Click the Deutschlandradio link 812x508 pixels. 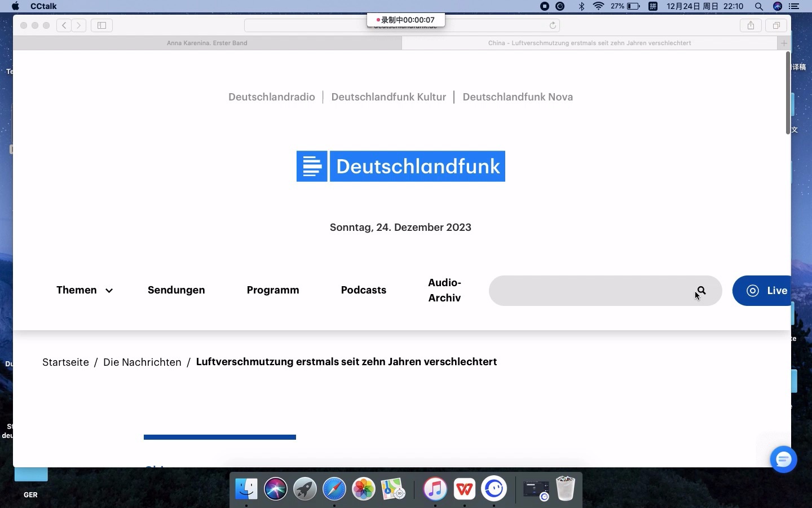pos(272,97)
